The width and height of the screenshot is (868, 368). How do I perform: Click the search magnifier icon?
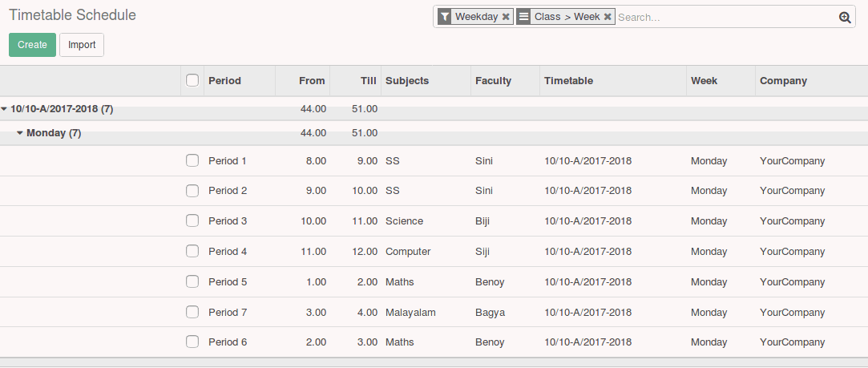pyautogui.click(x=845, y=18)
